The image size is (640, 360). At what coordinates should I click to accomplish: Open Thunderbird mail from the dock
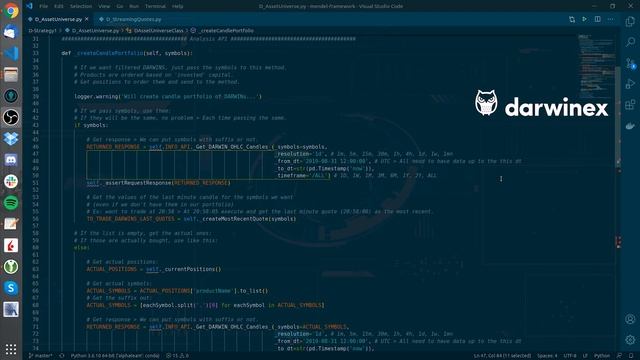(x=11, y=32)
